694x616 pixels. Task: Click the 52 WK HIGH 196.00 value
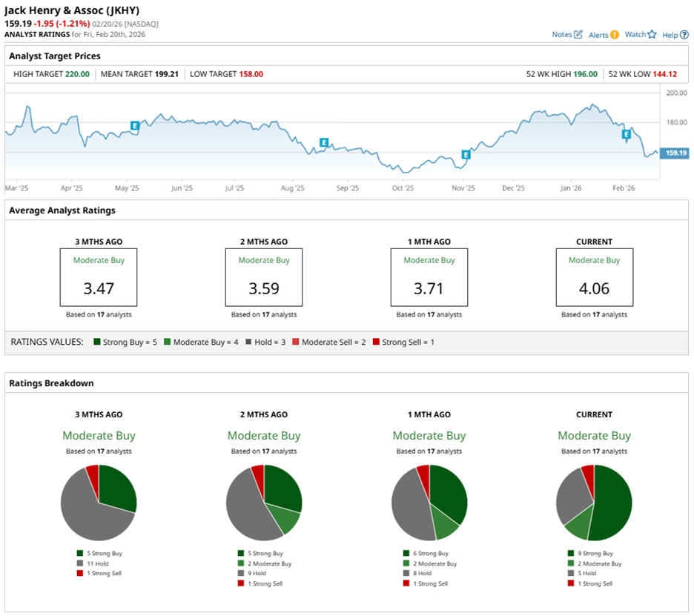click(x=585, y=74)
